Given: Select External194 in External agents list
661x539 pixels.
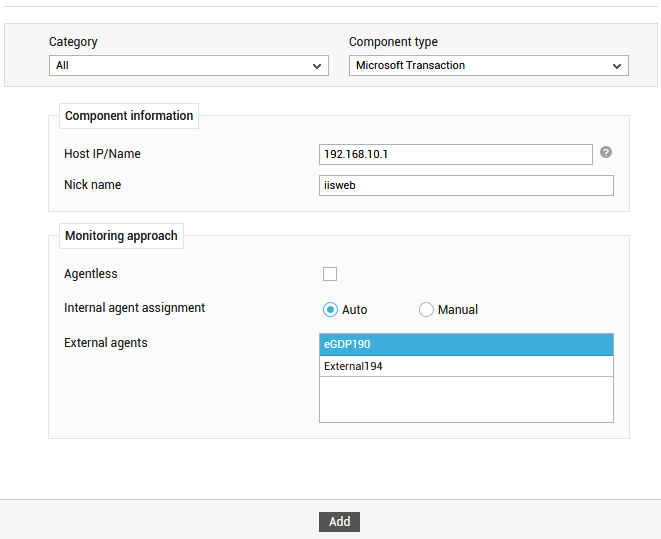Looking at the screenshot, I should (x=466, y=366).
